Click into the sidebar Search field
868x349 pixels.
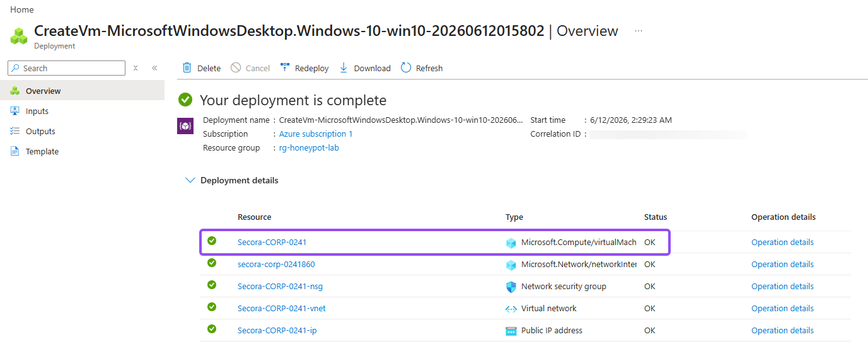(x=66, y=68)
